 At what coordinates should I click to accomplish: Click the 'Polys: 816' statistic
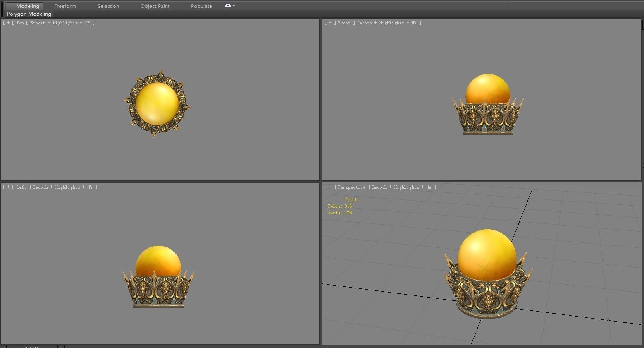[x=340, y=206]
